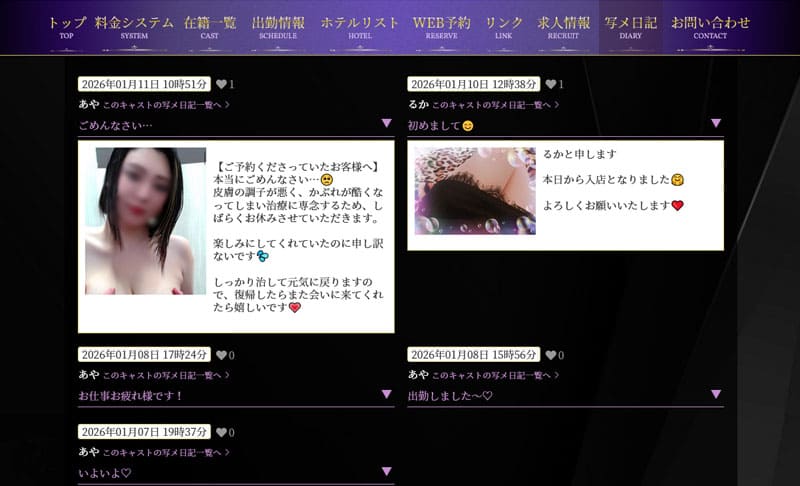Click cast name あや in 17時24分 entry
Image resolution: width=800 pixels, height=486 pixels.
[x=89, y=375]
